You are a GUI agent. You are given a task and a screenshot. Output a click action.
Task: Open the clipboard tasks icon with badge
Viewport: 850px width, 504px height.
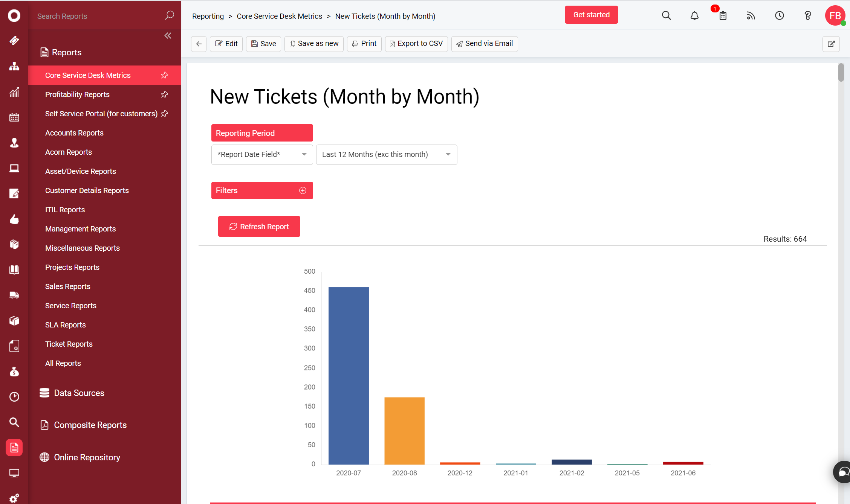(x=722, y=16)
